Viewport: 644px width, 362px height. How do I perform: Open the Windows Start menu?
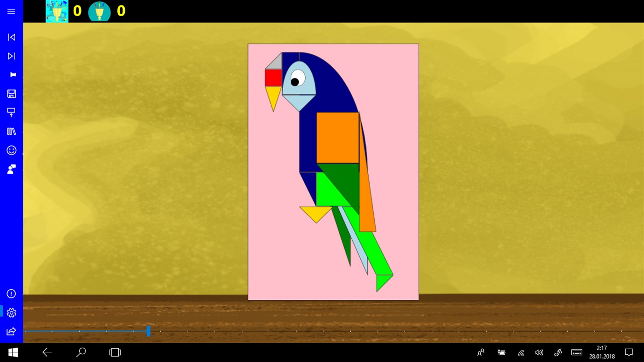click(12, 352)
